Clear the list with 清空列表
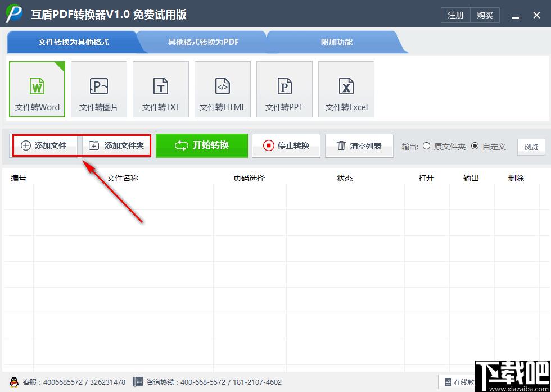551x392 pixels. click(359, 145)
